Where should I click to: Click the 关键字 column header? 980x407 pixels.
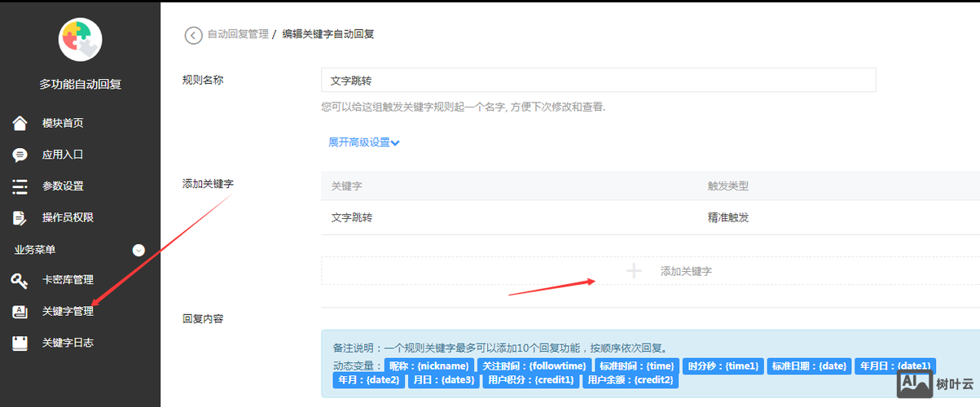(x=347, y=186)
